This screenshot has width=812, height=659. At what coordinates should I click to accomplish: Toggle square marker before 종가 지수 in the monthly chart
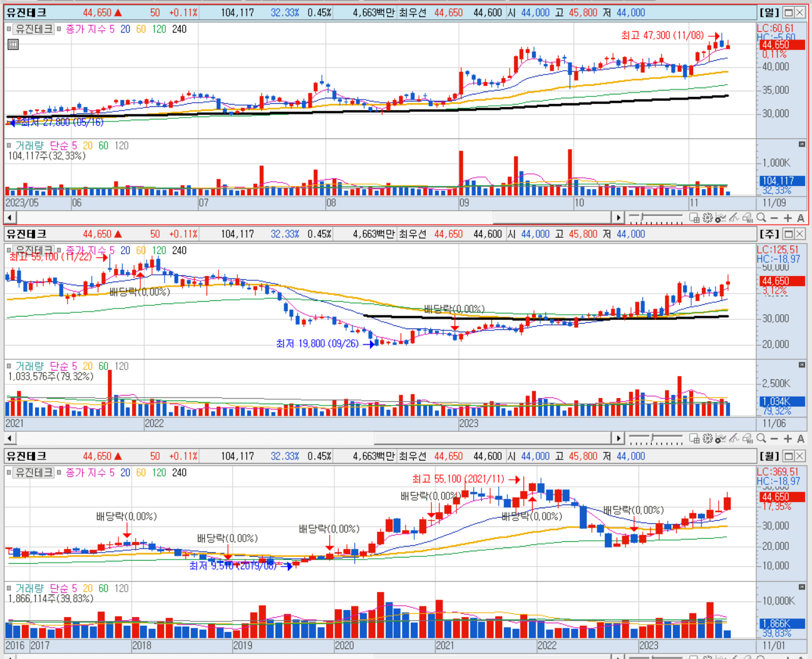pyautogui.click(x=59, y=473)
